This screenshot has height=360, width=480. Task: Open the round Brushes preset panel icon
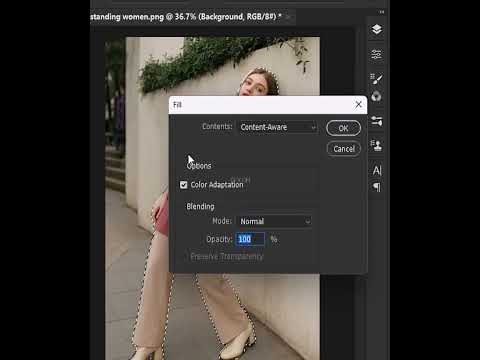376,96
